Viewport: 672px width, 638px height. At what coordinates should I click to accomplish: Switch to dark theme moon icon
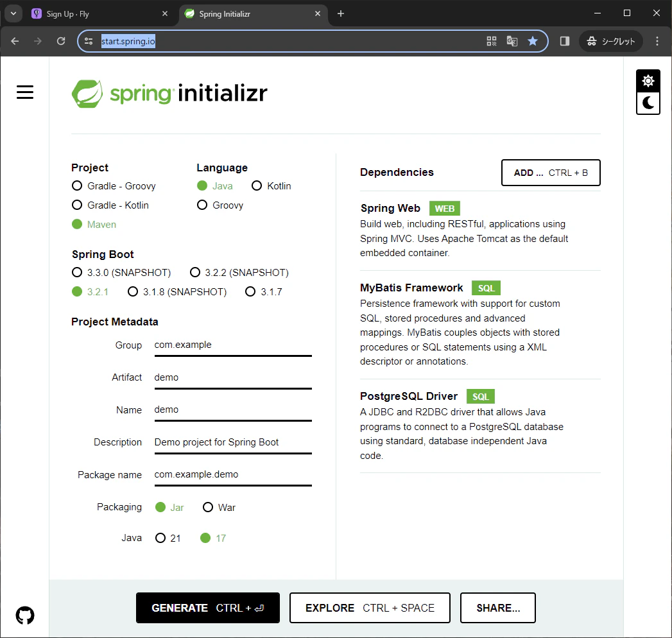[x=648, y=103]
